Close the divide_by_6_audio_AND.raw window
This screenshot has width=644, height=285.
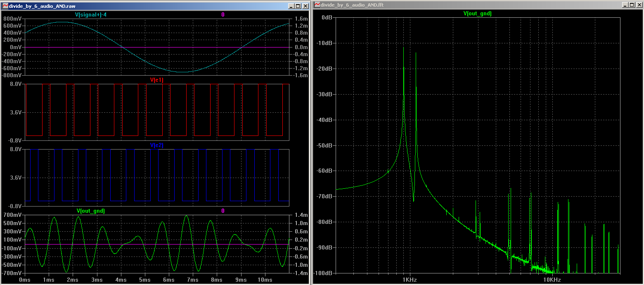tap(305, 6)
